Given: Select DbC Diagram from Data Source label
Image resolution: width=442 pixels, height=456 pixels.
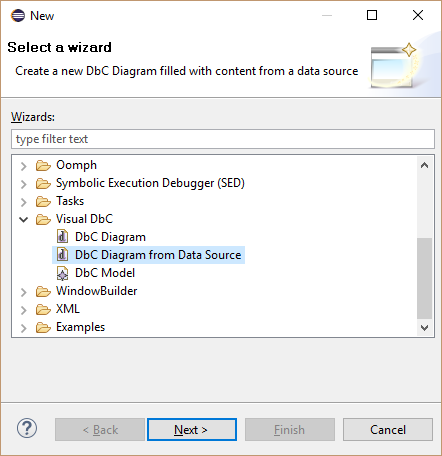Looking at the screenshot, I should tap(158, 255).
